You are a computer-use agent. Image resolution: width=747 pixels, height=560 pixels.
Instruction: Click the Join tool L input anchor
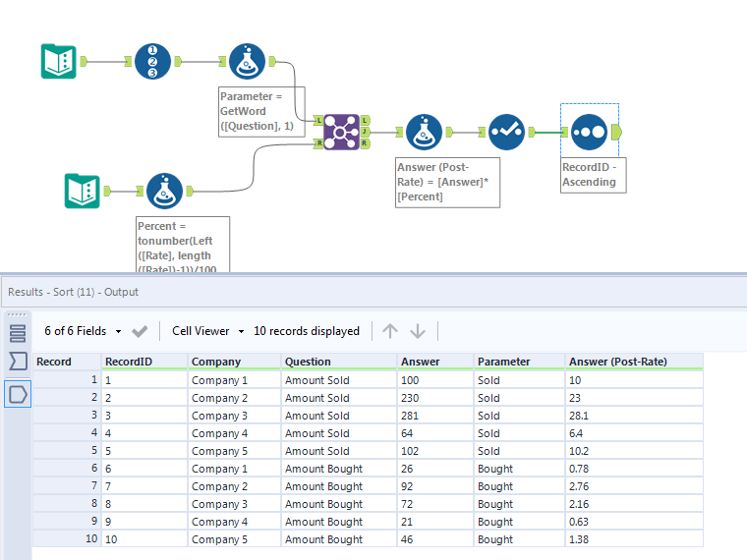tap(318, 121)
